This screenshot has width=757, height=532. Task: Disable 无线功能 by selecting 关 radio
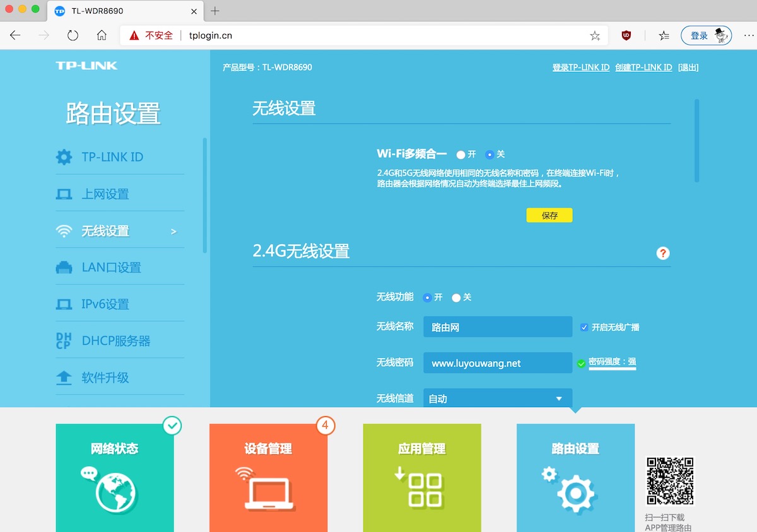coord(456,297)
